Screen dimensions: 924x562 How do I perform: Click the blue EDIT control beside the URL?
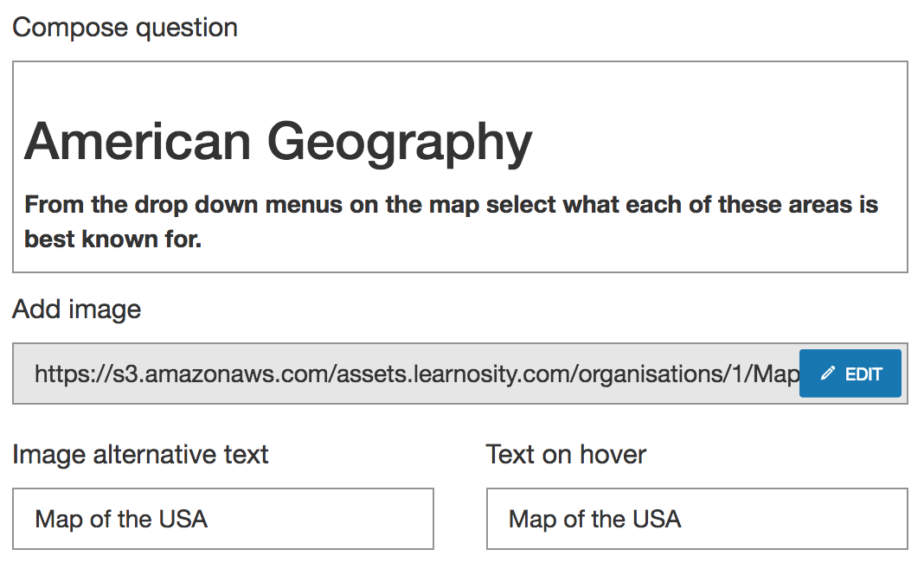click(x=850, y=373)
